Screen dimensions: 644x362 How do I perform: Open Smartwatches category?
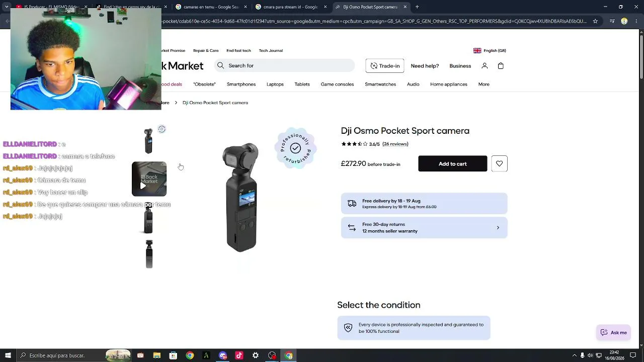click(380, 84)
